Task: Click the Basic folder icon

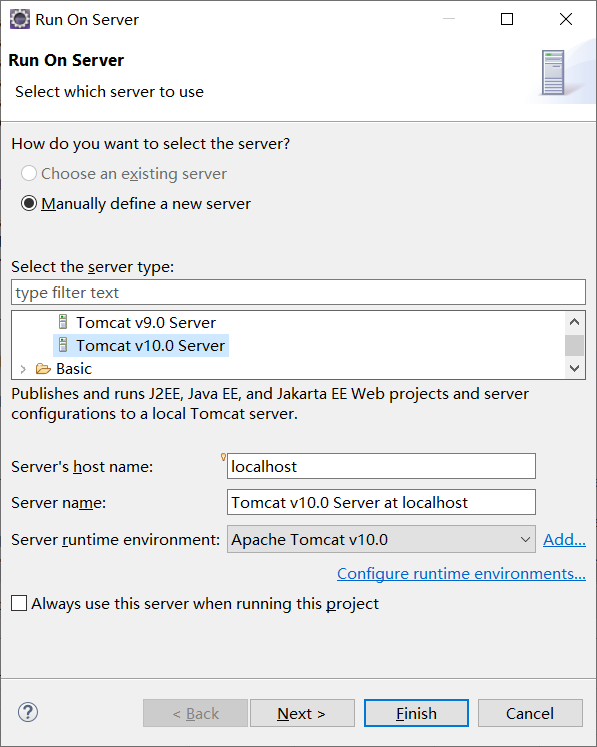Action: (43, 369)
